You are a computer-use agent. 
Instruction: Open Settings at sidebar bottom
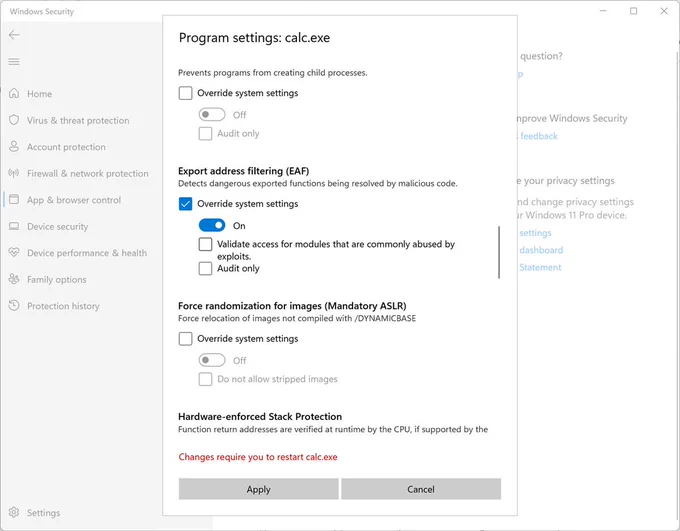(43, 513)
